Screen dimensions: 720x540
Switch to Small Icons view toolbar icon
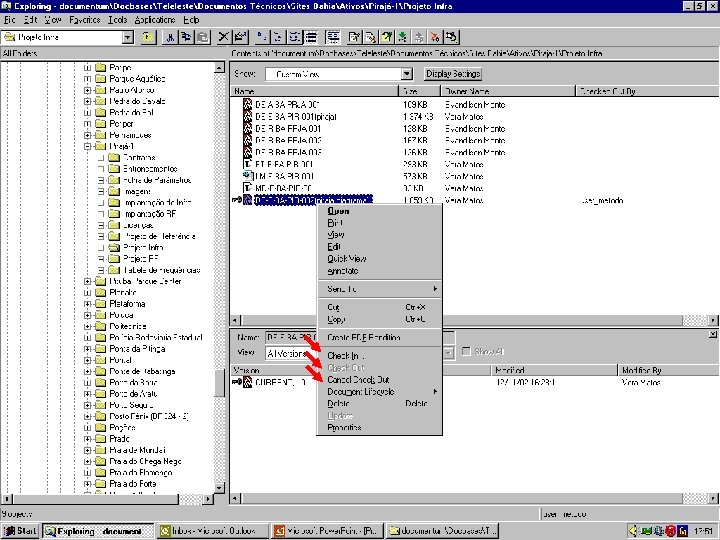[278, 37]
